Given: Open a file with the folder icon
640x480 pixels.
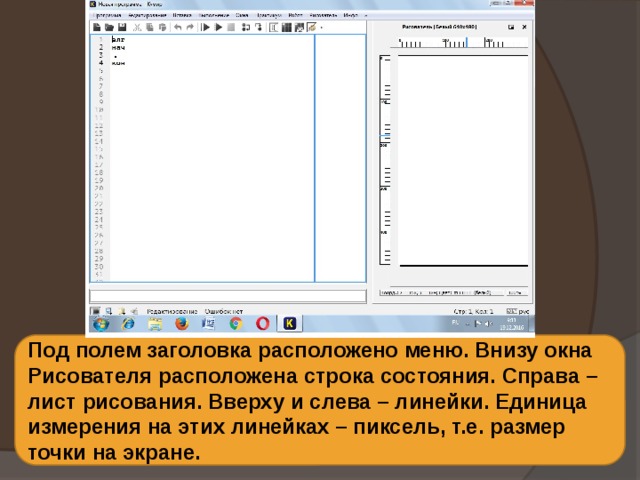Looking at the screenshot, I should [109, 27].
